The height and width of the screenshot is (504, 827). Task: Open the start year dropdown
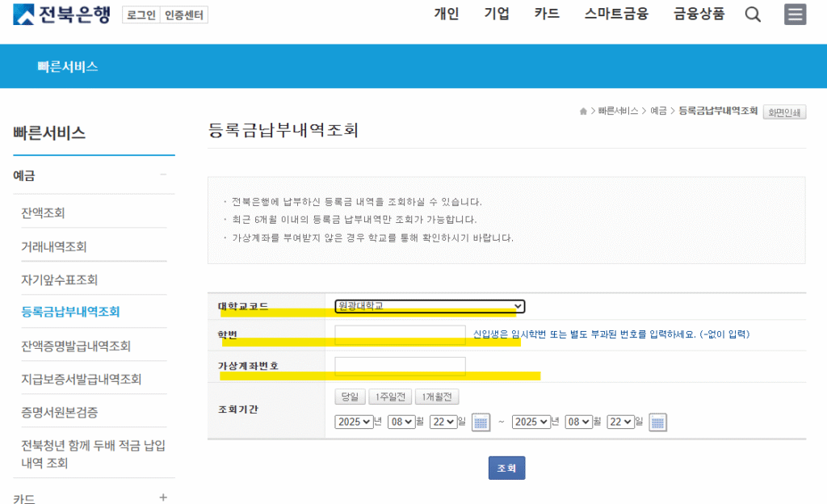tap(355, 422)
